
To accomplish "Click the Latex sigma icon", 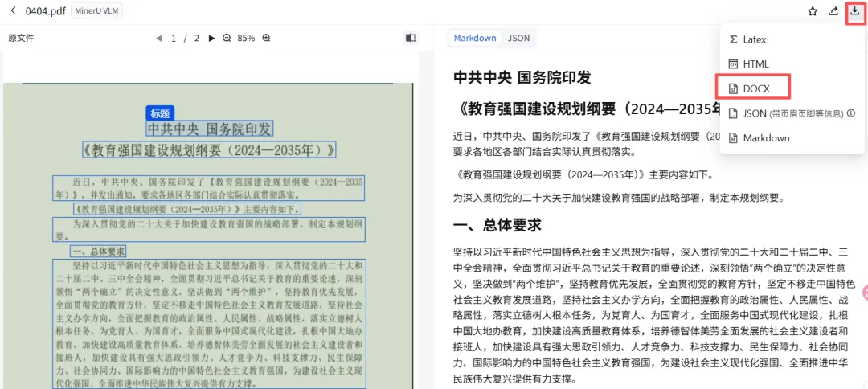I will (733, 39).
